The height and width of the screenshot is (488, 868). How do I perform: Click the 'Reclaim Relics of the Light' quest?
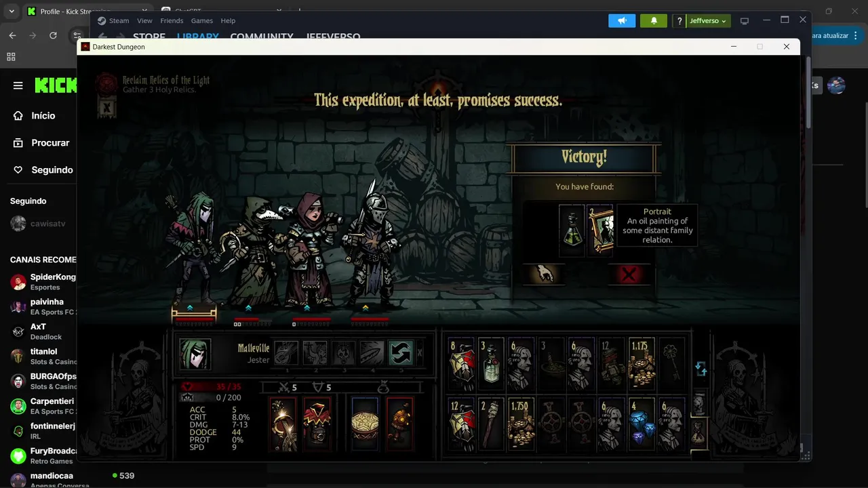coord(166,81)
